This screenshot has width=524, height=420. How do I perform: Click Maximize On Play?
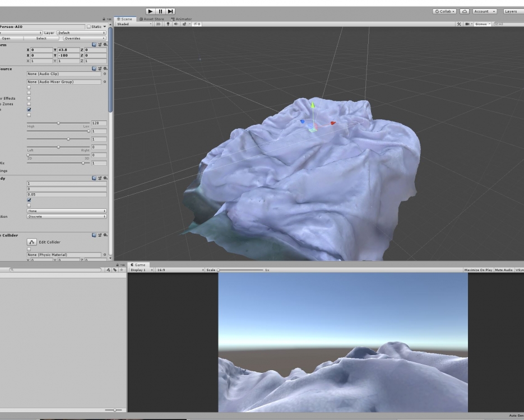pos(478,270)
